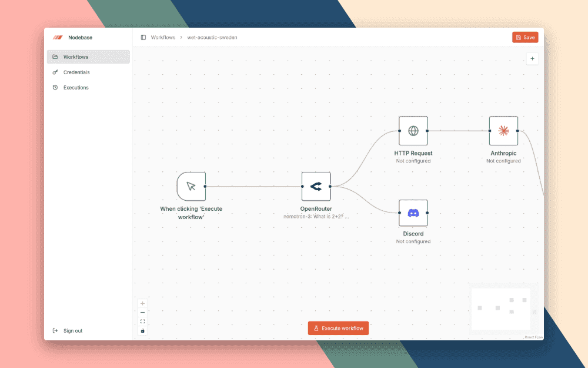The height and width of the screenshot is (368, 588).
Task: Click the OpenRouter node output handle
Action: pos(330,186)
